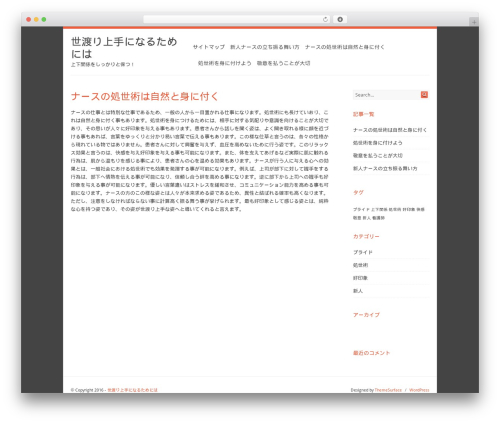Select the 上下関係 tag in the tag cloud
The image size is (500, 423).
379,209
